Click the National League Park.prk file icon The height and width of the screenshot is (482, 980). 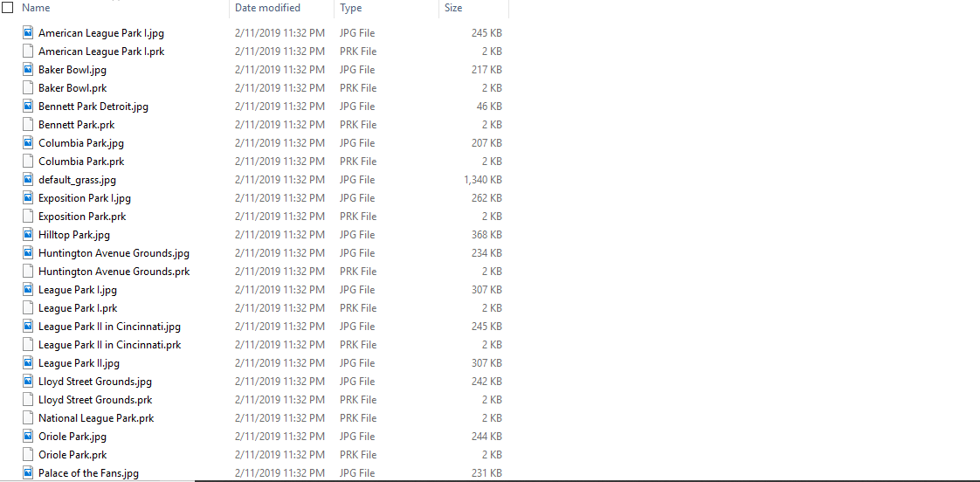click(27, 417)
